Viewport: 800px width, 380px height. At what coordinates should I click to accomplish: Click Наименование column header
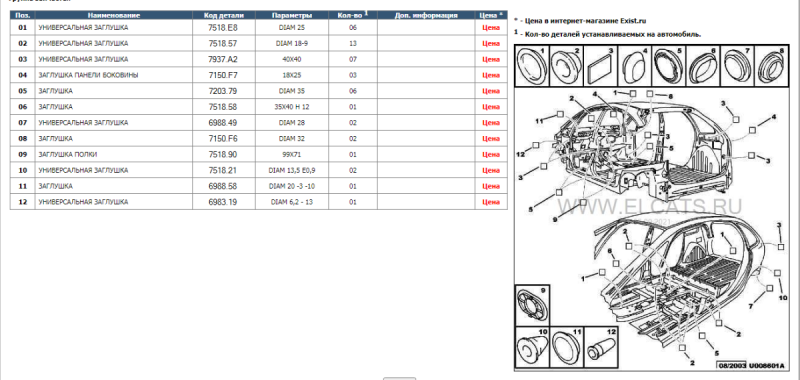coord(114,15)
